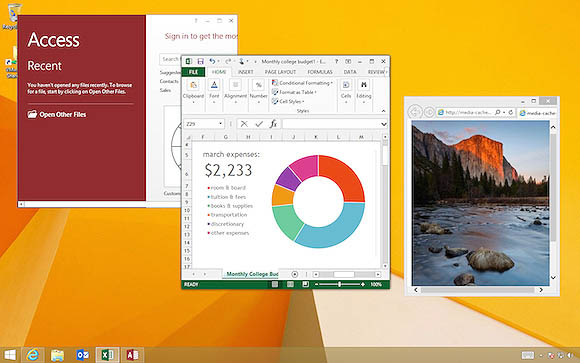
Task: Click the Refresh icon in Internet Explorer
Action: coord(511,112)
